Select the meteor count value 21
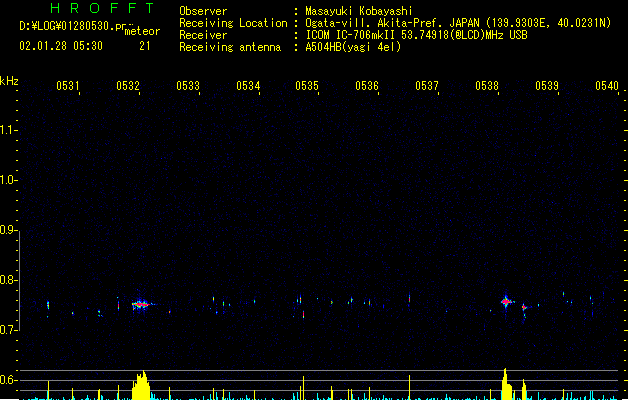This screenshot has height=400, width=629. 145,46
